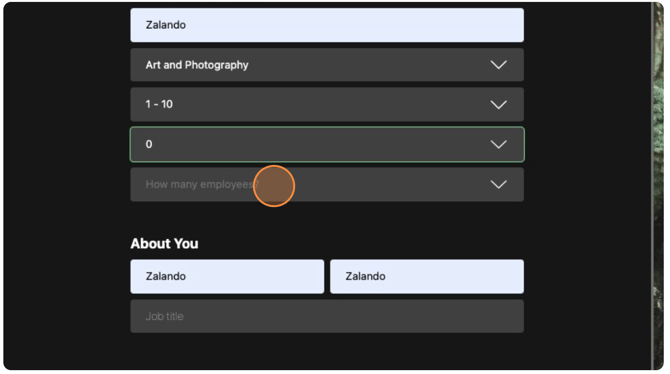670x374 pixels.
Task: Click the Job title placeholder text
Action: [165, 316]
